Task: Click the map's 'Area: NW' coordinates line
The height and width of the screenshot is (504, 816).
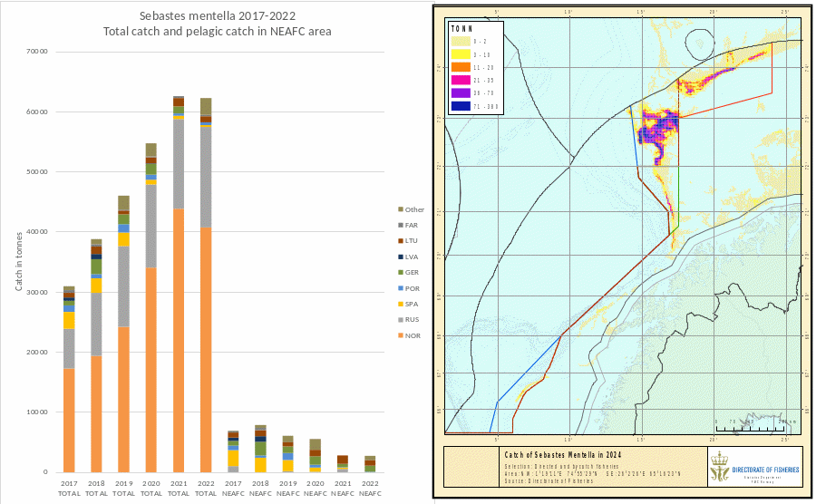Action: point(592,474)
